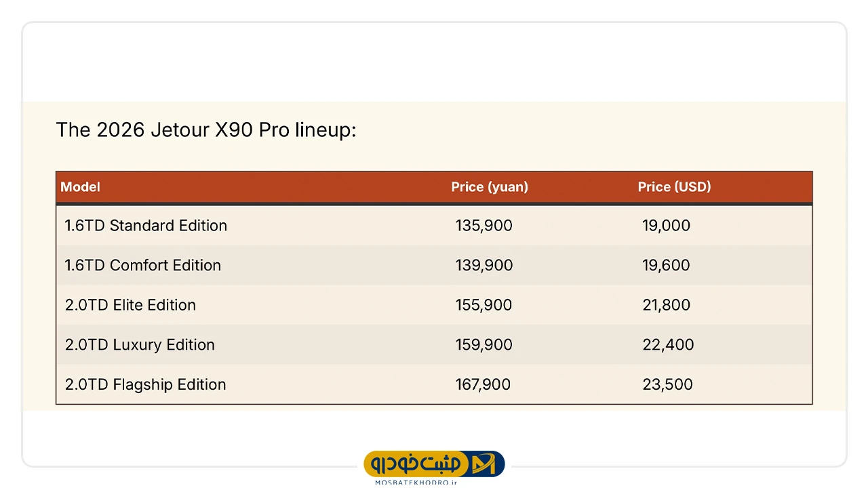Click the 22,400 USD price cell
Screen dimensions: 868x488
668,345
